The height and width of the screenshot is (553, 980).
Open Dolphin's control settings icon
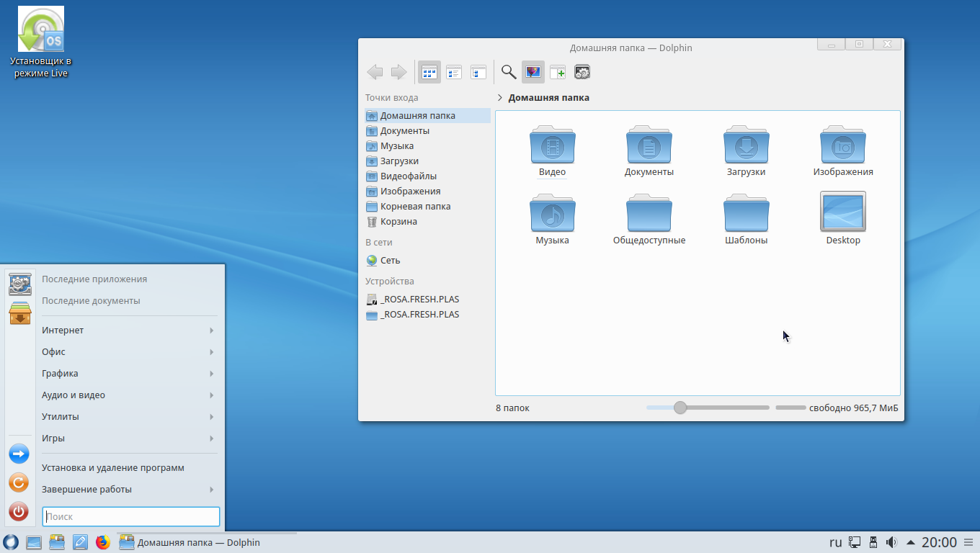tap(582, 72)
